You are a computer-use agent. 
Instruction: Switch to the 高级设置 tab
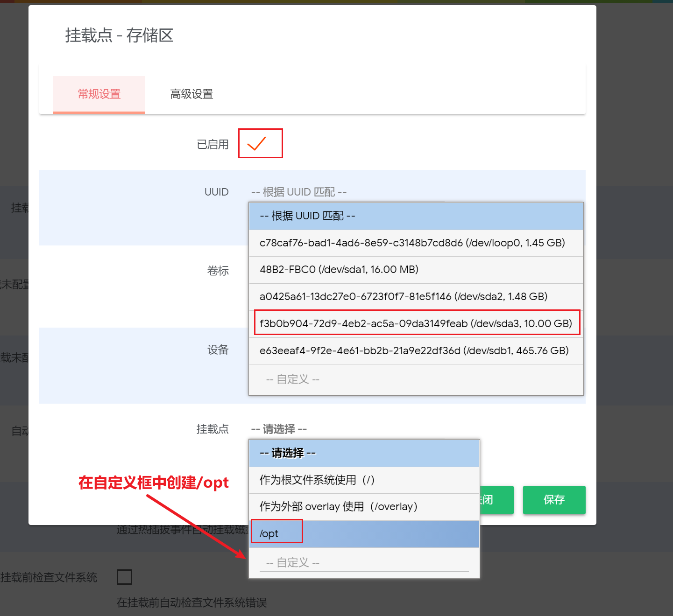pyautogui.click(x=191, y=94)
